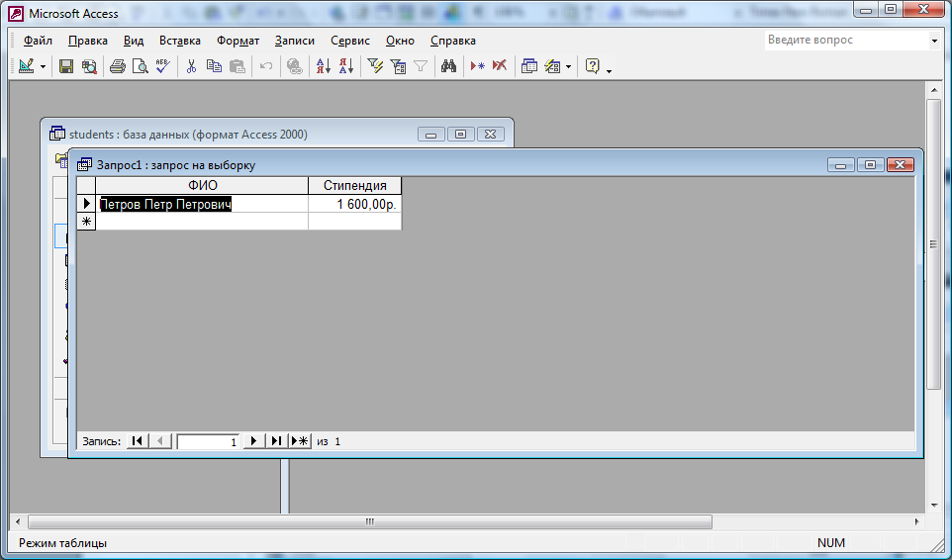Viewport: 952px width, 560px height.
Task: Open the Файл menu
Action: click(x=38, y=41)
